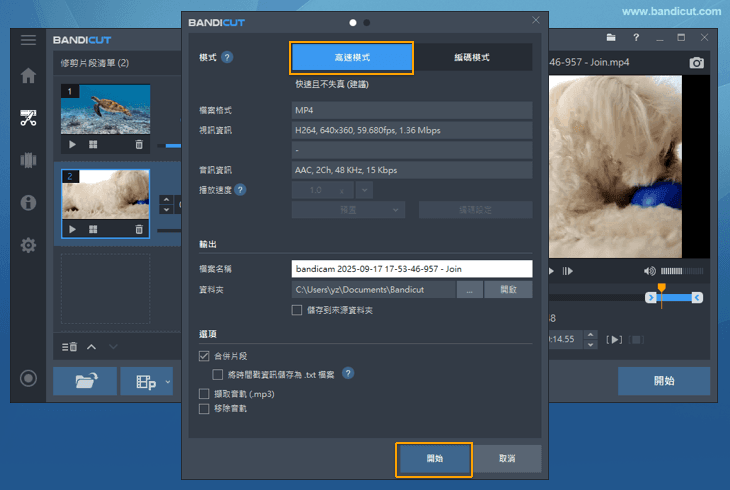Click the main window 開始 button
Image resolution: width=730 pixels, height=490 pixels.
tap(664, 381)
